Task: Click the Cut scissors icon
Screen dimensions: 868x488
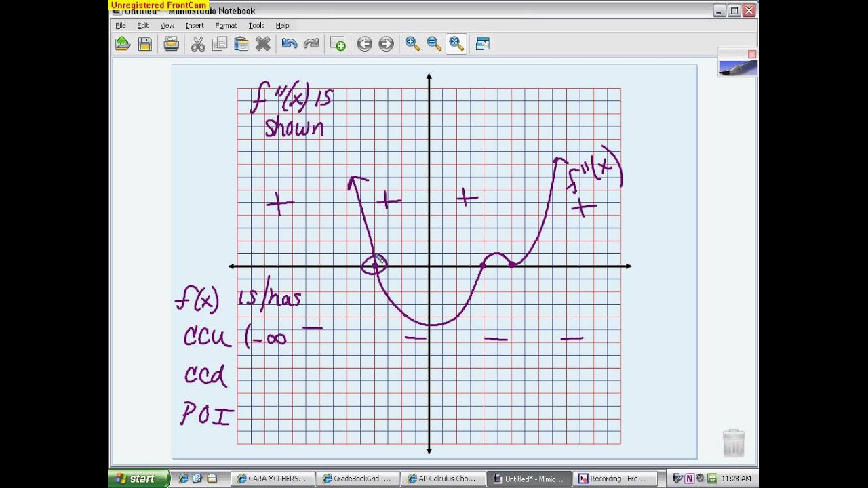Action: point(198,44)
